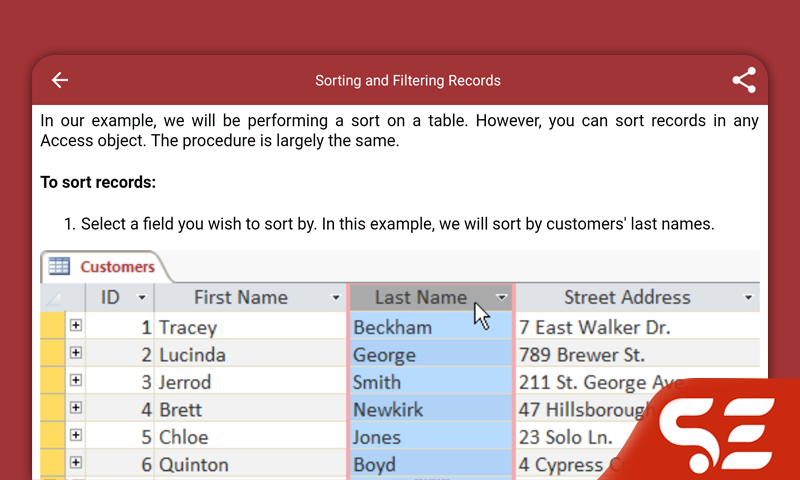Screen dimensions: 800x480
Task: Expand the row for Brett
Action: 76,408
